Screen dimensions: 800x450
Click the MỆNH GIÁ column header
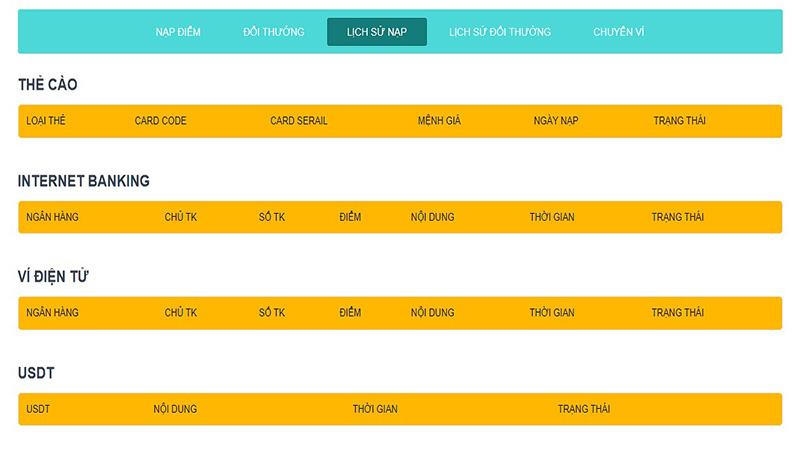click(x=439, y=121)
